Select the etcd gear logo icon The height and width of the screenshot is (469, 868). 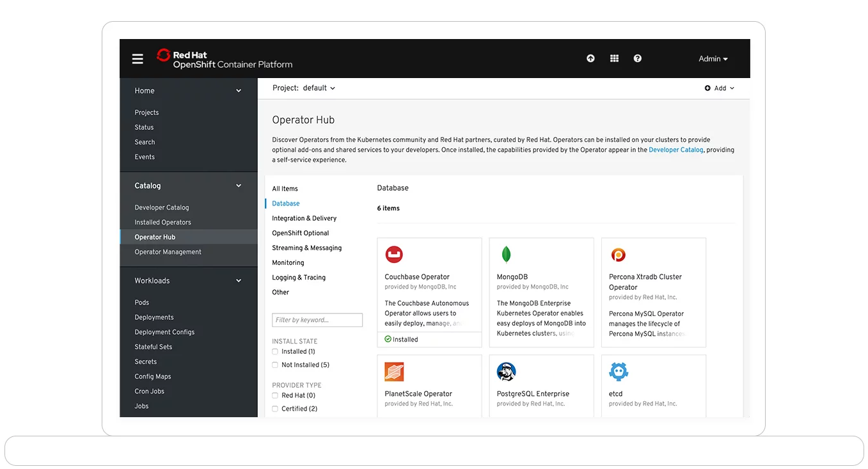point(619,372)
